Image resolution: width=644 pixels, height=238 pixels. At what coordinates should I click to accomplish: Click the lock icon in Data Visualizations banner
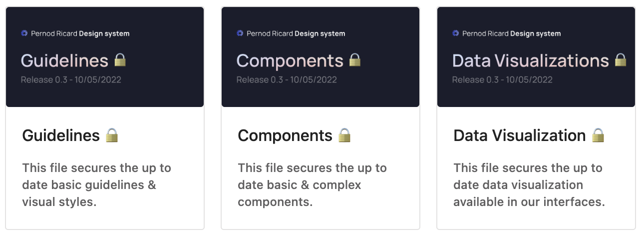(620, 60)
